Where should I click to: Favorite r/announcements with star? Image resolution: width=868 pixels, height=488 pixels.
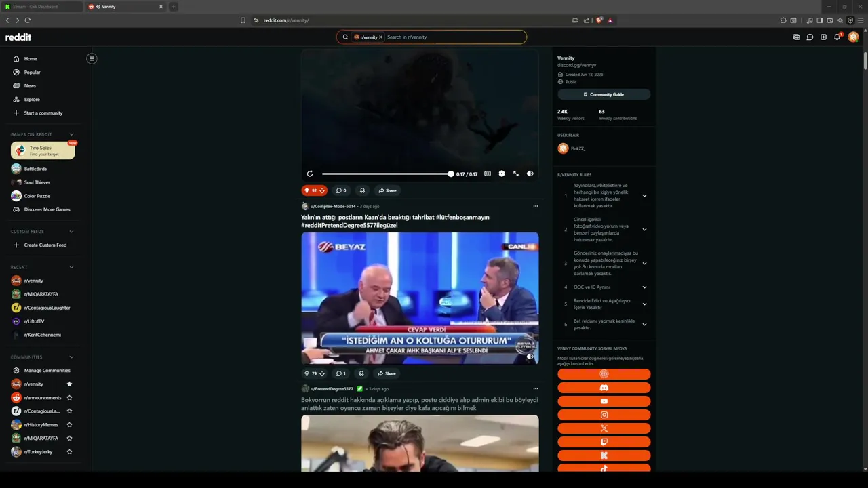click(69, 397)
